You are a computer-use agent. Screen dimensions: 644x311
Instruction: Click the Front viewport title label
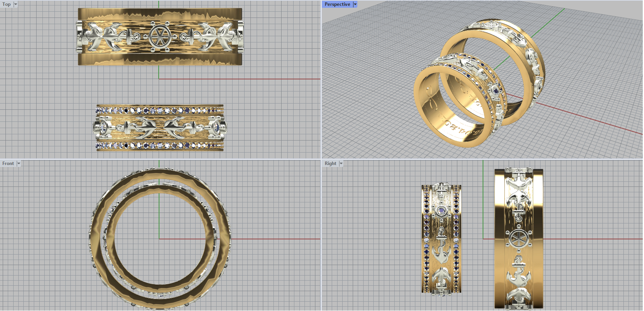tap(8, 164)
